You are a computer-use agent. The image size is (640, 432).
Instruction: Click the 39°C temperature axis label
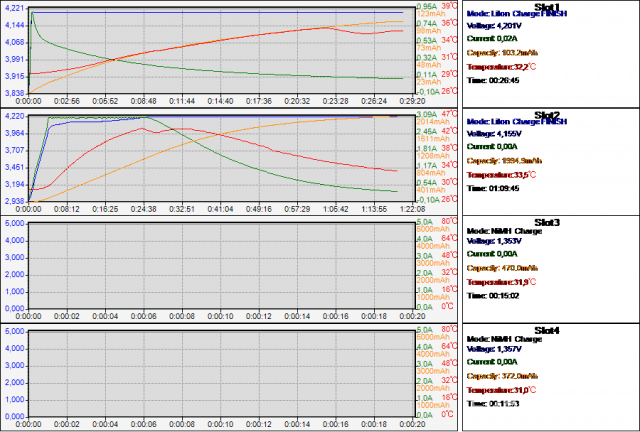tap(449, 6)
